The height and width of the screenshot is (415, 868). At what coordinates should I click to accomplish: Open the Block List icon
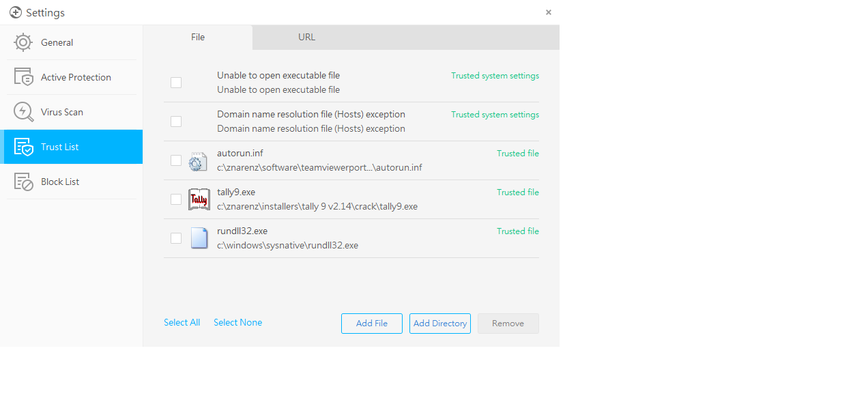[23, 182]
